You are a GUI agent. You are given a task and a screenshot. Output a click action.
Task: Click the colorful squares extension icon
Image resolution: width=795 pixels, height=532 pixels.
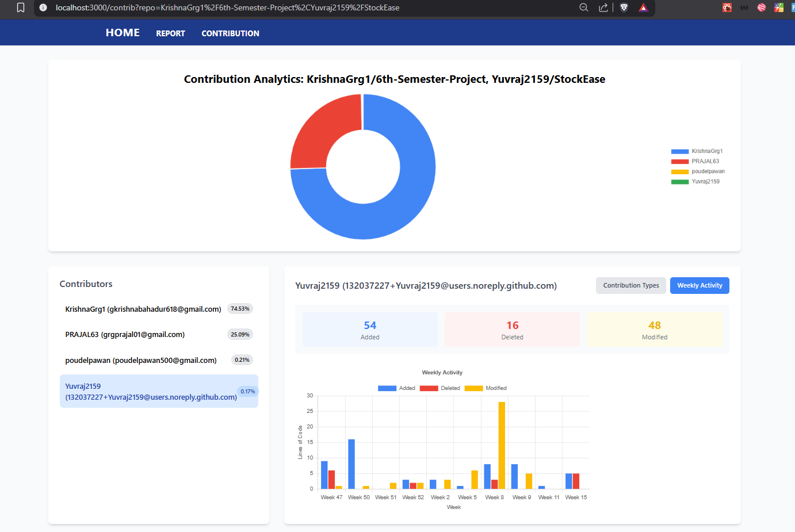(779, 7)
